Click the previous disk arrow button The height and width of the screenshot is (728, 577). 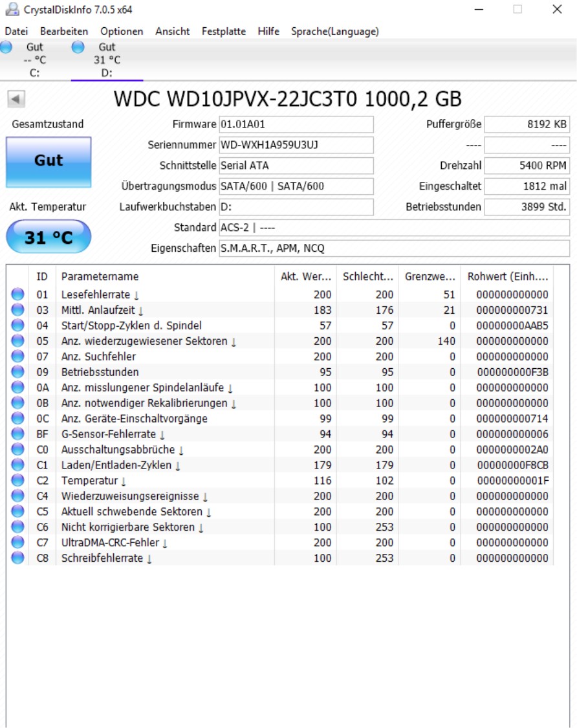coord(16,99)
